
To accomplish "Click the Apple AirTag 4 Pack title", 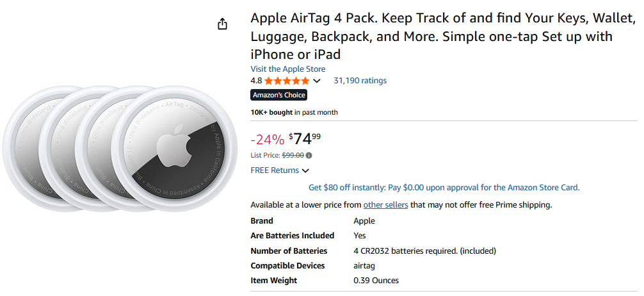I will point(430,36).
